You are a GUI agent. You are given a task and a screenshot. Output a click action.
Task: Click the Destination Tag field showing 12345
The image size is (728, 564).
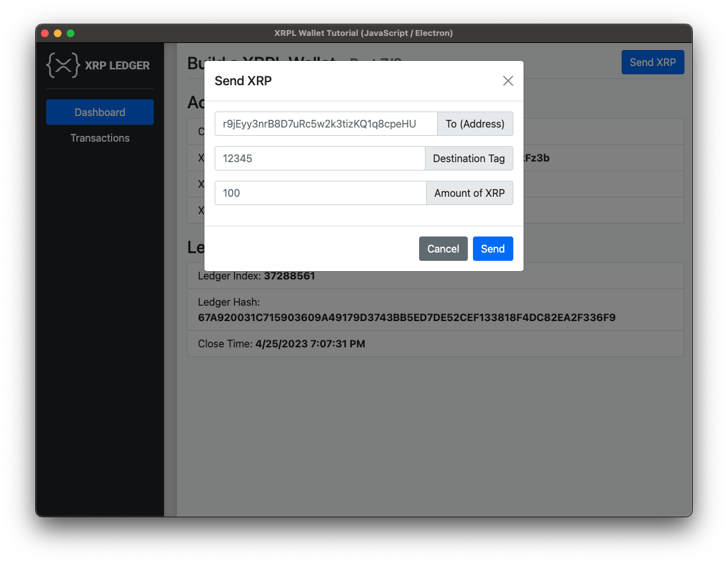pos(319,158)
